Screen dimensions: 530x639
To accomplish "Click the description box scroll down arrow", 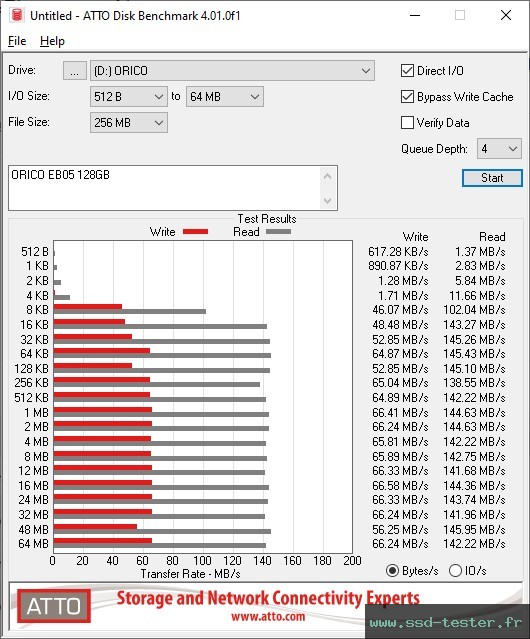I will tap(328, 200).
